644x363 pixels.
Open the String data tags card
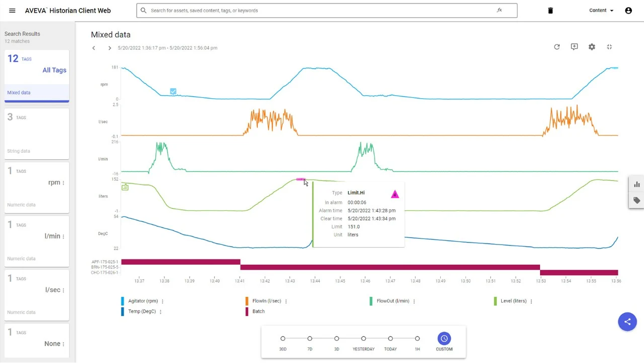tap(37, 134)
